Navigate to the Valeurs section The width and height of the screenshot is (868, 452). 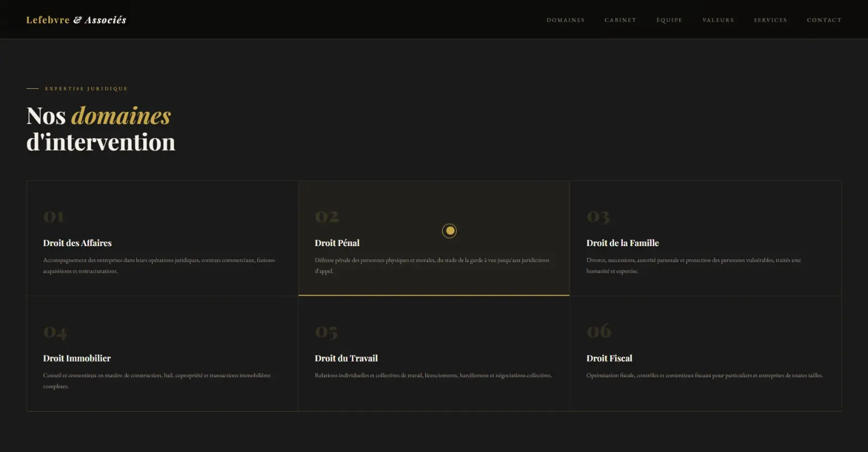point(718,20)
